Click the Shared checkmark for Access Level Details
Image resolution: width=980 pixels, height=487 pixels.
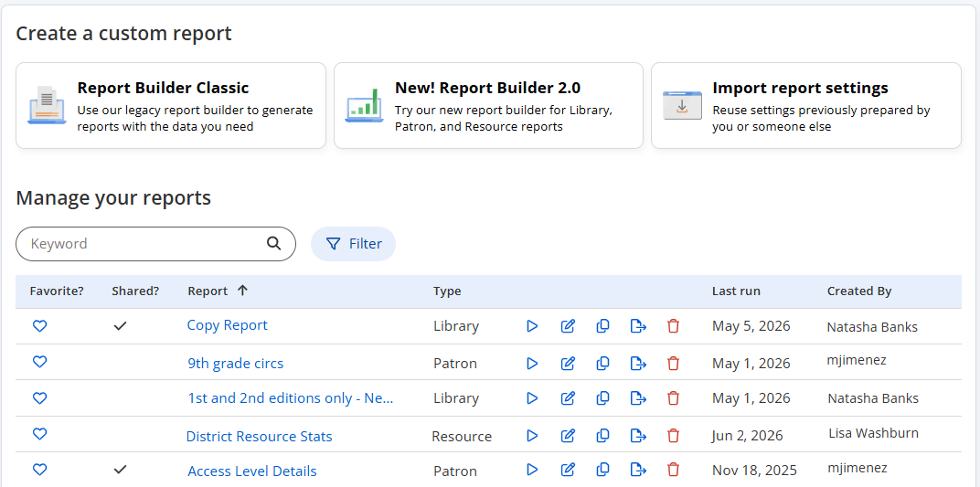[120, 469]
